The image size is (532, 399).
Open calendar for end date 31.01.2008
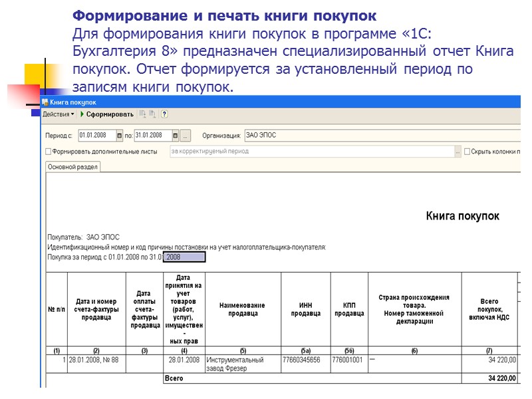[x=175, y=136]
